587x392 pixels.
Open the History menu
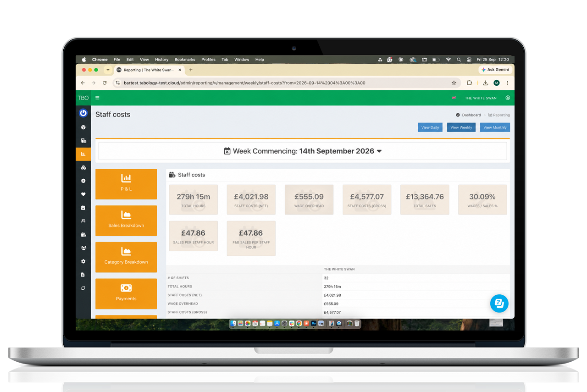(x=161, y=60)
